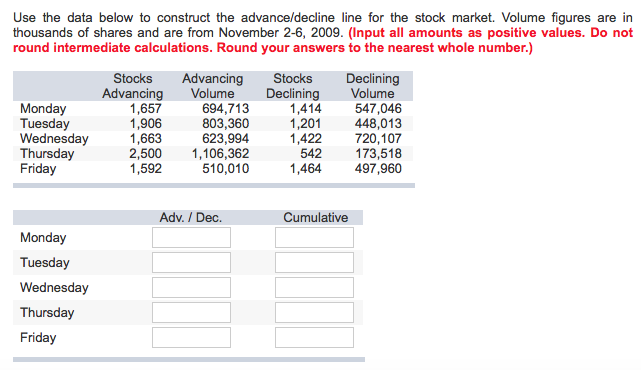Click the Cumulative column header
This screenshot has width=641, height=370.
316,218
